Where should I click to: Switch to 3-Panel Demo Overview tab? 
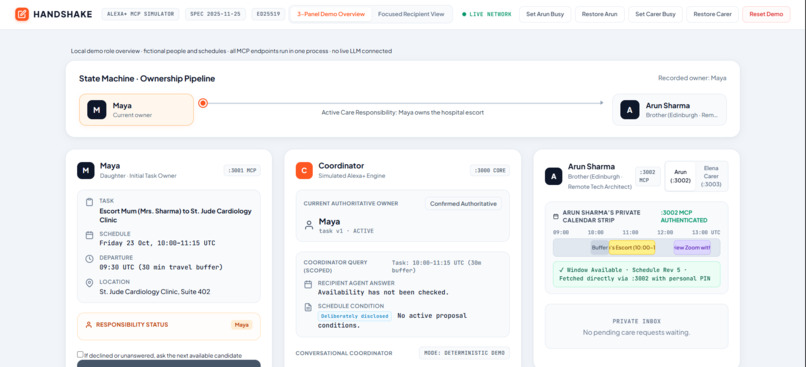[331, 14]
